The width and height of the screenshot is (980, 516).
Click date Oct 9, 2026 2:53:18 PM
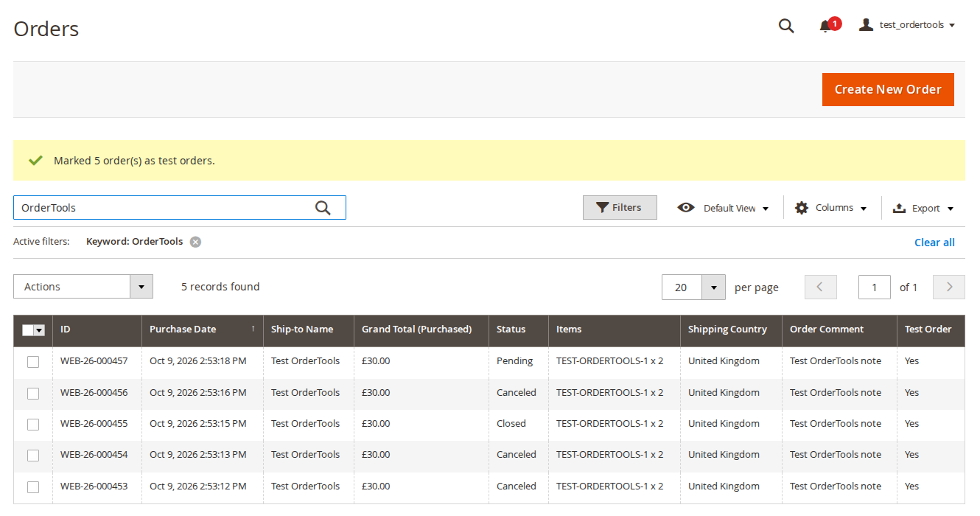pos(198,361)
